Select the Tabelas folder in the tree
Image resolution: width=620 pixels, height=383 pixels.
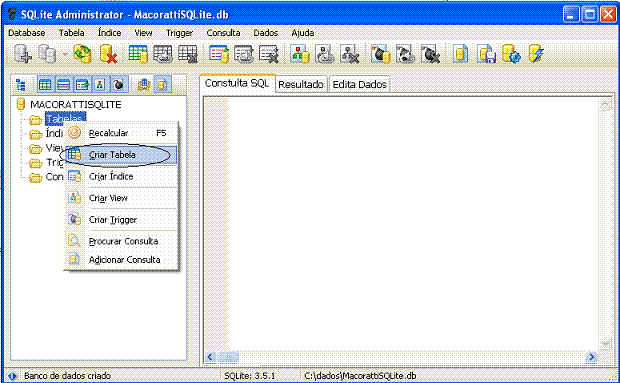[64, 118]
